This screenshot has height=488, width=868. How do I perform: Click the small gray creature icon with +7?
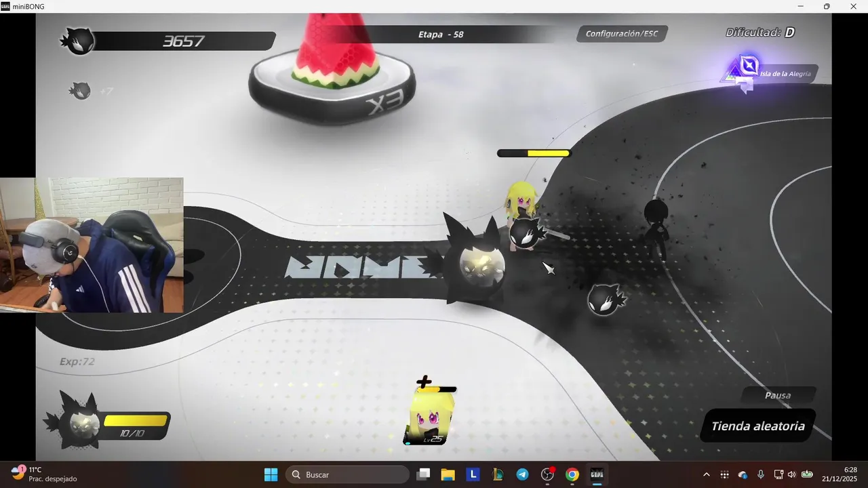(x=81, y=90)
